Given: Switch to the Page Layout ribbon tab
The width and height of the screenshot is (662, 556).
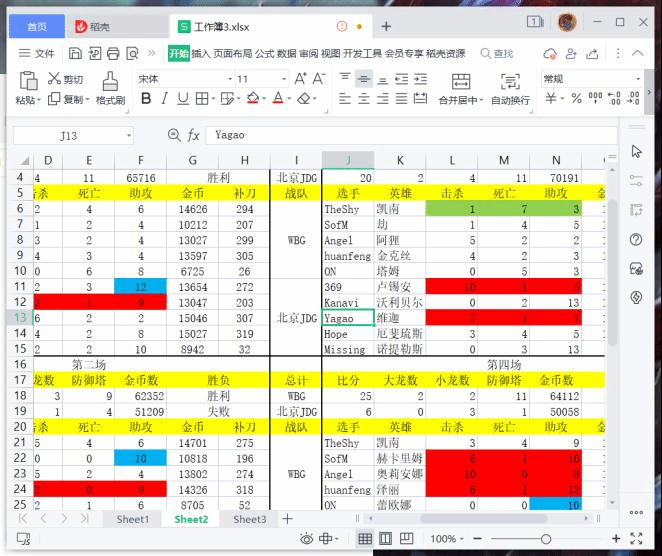Looking at the screenshot, I should click(x=233, y=54).
